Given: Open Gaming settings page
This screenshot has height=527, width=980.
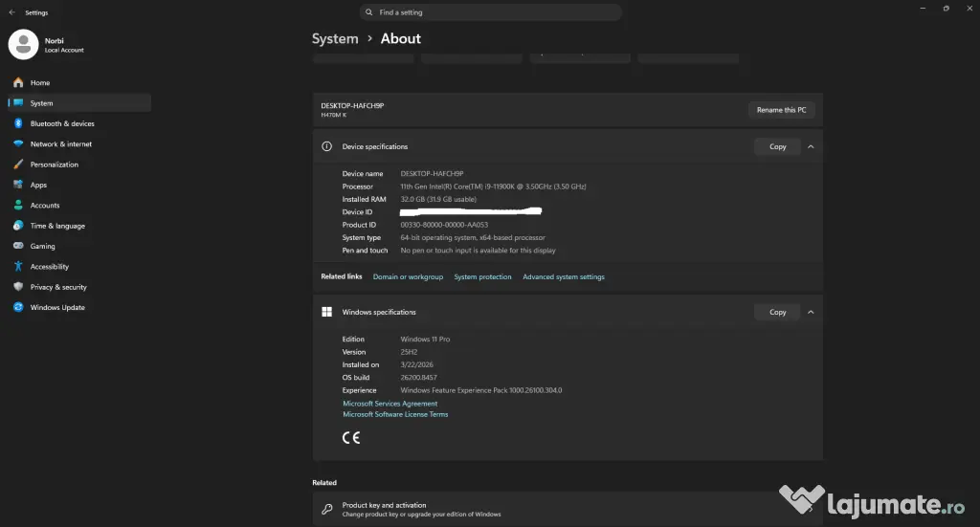Looking at the screenshot, I should coord(79,246).
